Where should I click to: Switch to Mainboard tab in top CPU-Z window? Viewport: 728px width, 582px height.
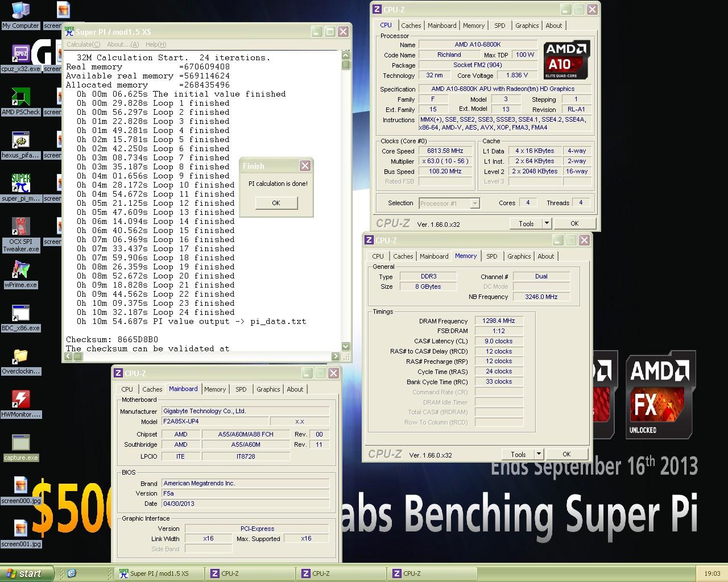click(442, 26)
